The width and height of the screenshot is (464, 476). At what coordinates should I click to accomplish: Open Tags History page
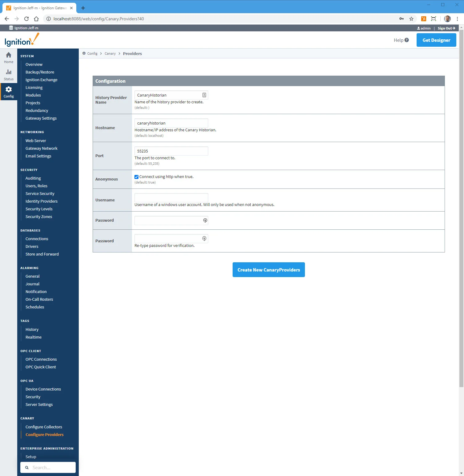pos(32,329)
